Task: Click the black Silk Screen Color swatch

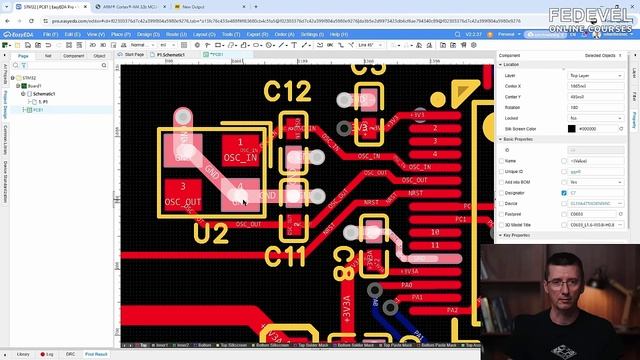Action: [x=571, y=129]
